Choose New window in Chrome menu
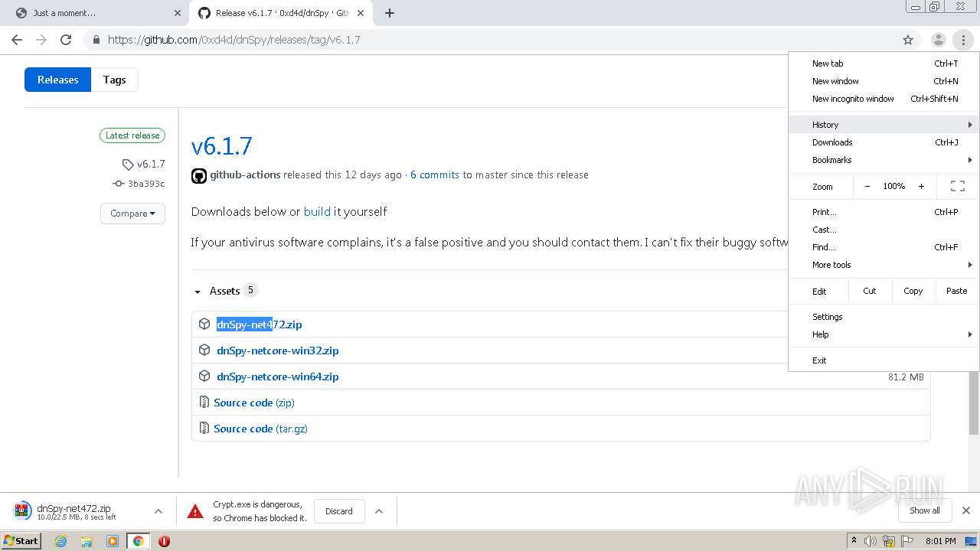Viewport: 980px width, 551px height. (884, 81)
